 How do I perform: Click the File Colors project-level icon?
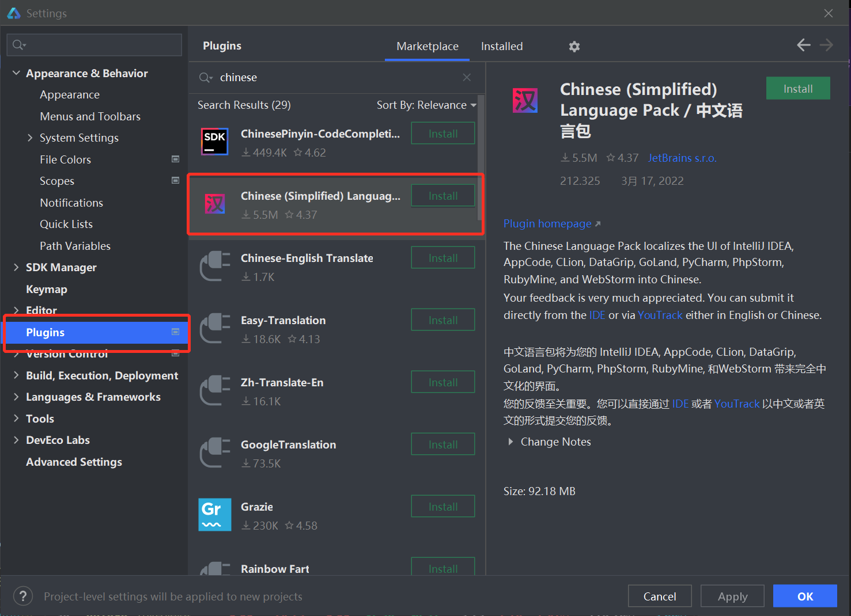(x=176, y=159)
